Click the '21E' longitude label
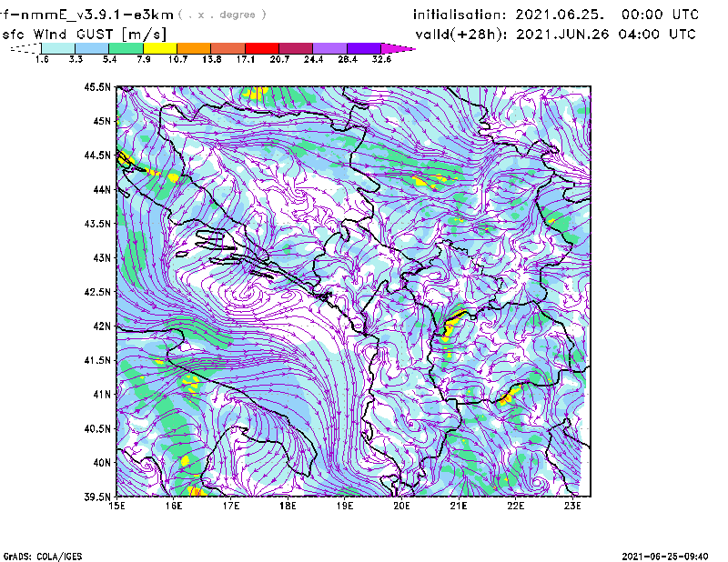The height and width of the screenshot is (562, 728). click(459, 506)
